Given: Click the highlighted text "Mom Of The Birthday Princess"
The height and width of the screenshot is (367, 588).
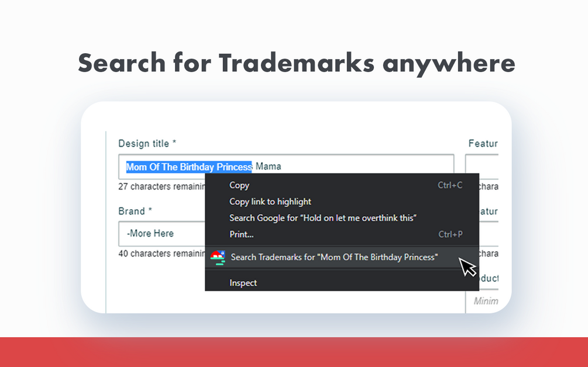Looking at the screenshot, I should pyautogui.click(x=189, y=167).
